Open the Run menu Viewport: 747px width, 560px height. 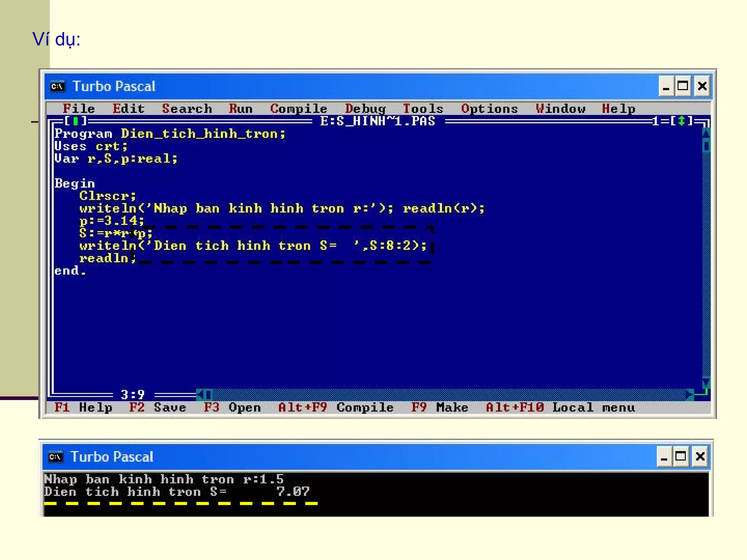[x=240, y=109]
